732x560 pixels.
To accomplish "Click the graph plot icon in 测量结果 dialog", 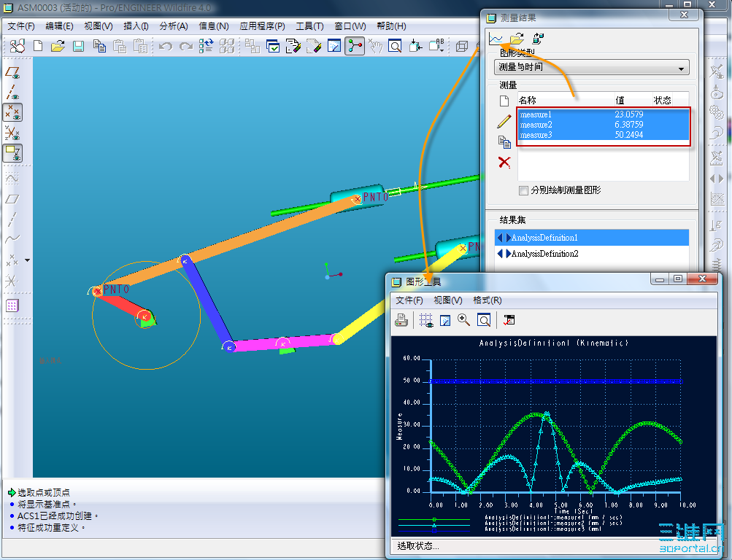I will click(x=496, y=39).
